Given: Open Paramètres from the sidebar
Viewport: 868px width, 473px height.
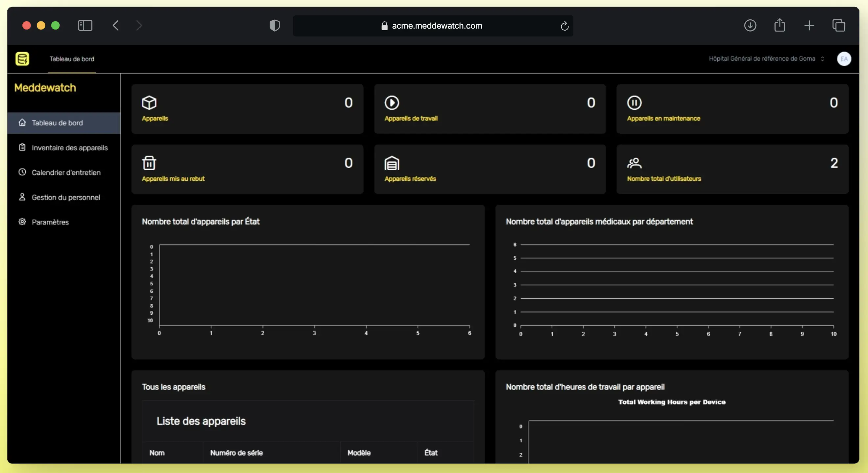Looking at the screenshot, I should click(64, 222).
